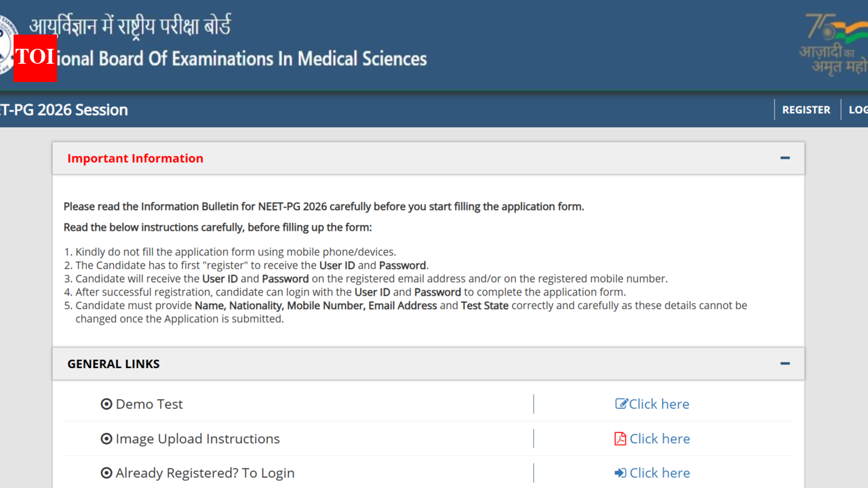The height and width of the screenshot is (488, 868).
Task: Click the Azadi Ka Amrit Mahotsav emblem
Action: [833, 44]
